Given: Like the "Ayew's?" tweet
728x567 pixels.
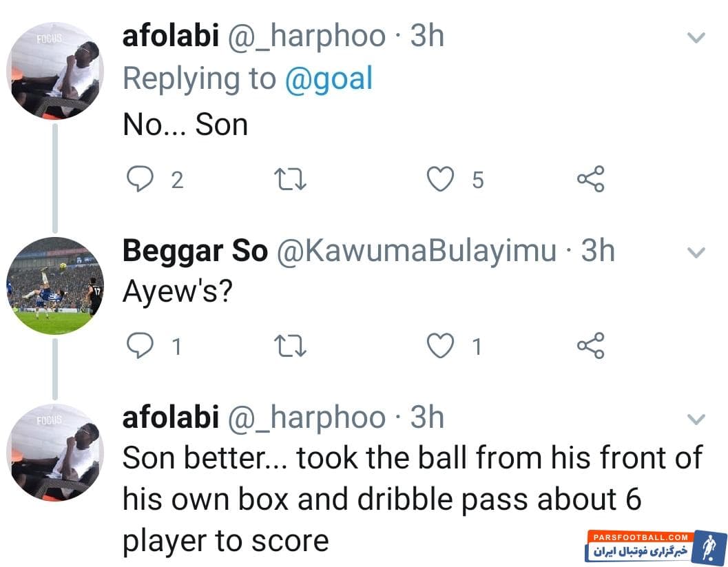Looking at the screenshot, I should pyautogui.click(x=440, y=346).
